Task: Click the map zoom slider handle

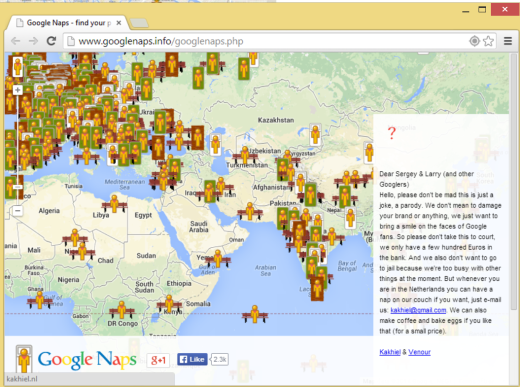Action: (18, 187)
